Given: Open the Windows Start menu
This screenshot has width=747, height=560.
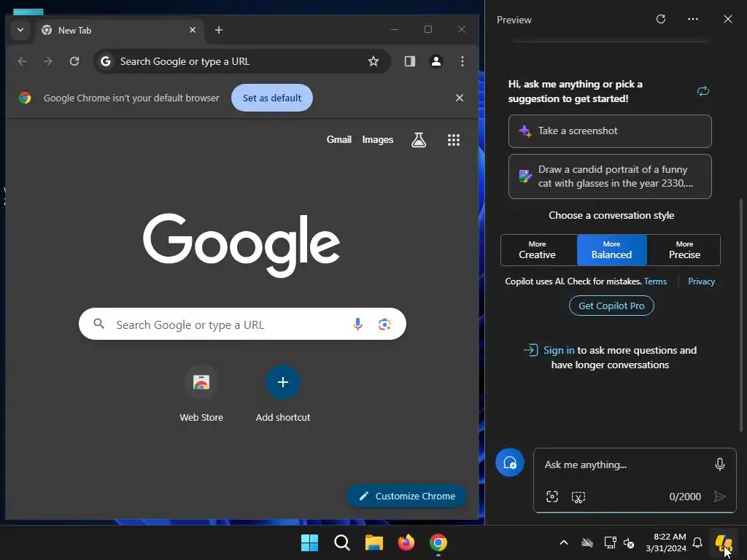Looking at the screenshot, I should [309, 542].
